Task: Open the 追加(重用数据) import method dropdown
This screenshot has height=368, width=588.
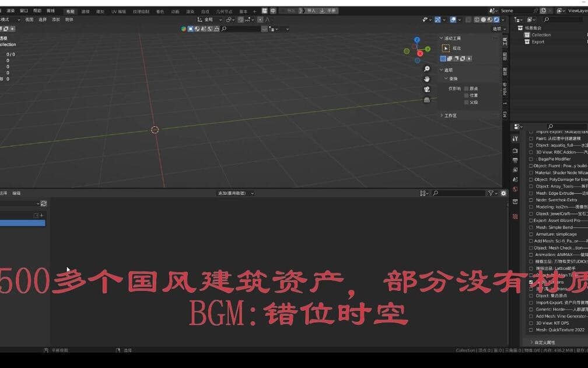Action: (x=236, y=193)
